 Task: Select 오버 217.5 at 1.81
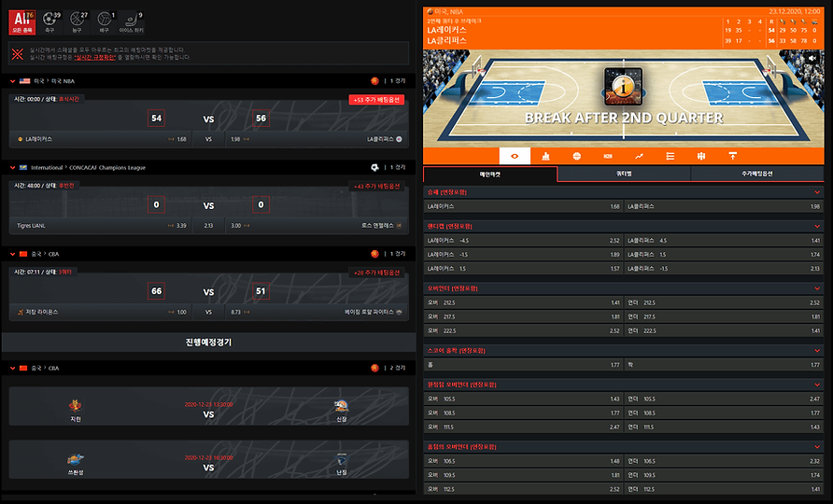[x=523, y=317]
